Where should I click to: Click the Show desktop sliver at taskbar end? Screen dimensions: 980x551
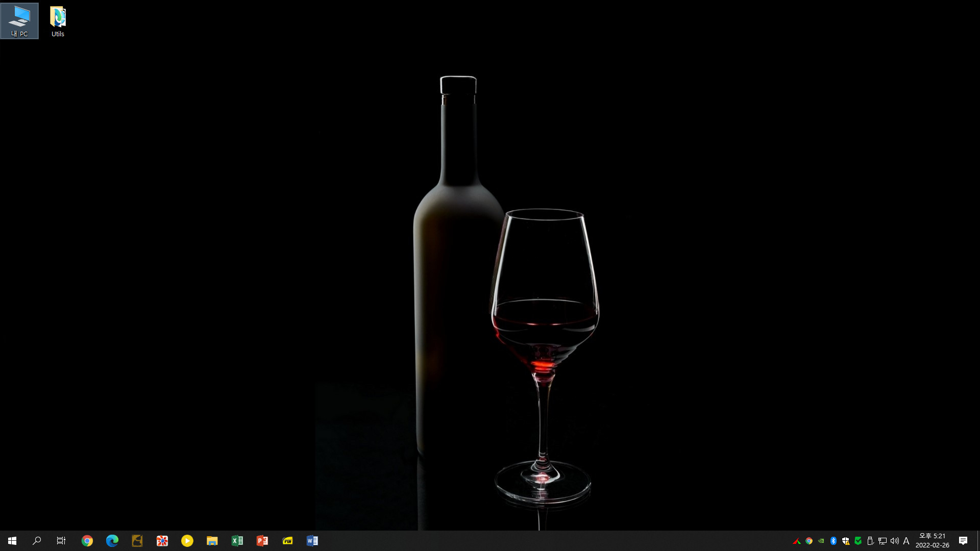978,541
